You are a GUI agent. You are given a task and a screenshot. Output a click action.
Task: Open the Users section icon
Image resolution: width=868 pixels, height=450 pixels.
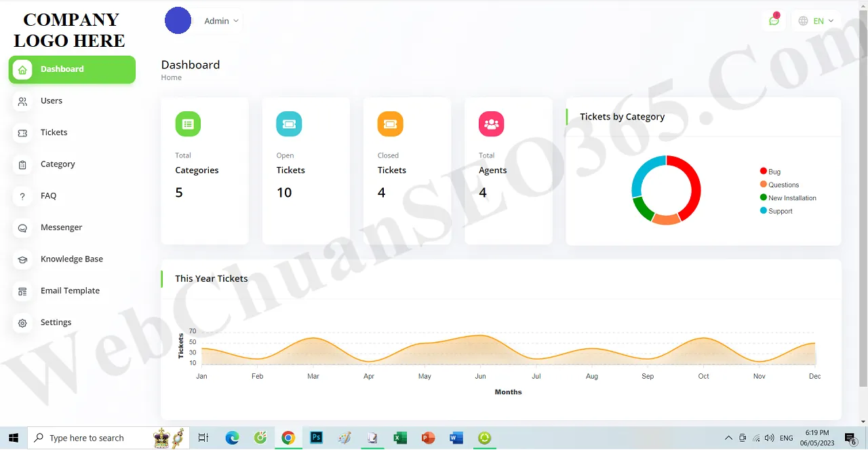pos(22,100)
